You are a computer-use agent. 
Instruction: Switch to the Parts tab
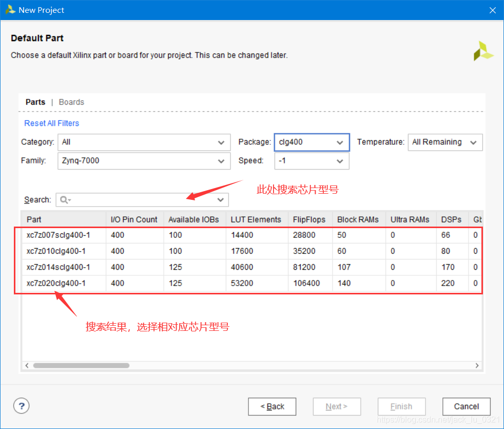(35, 102)
